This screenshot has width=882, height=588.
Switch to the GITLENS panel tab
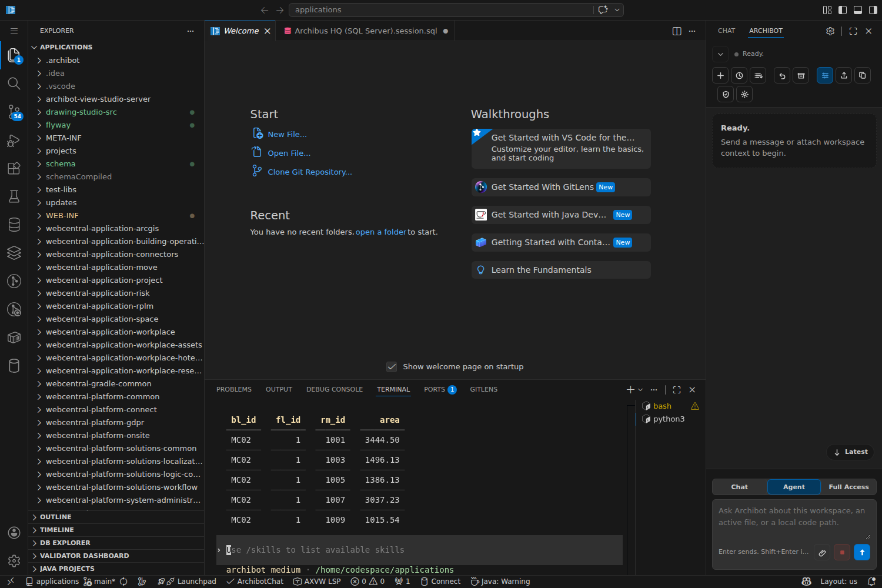tap(483, 390)
